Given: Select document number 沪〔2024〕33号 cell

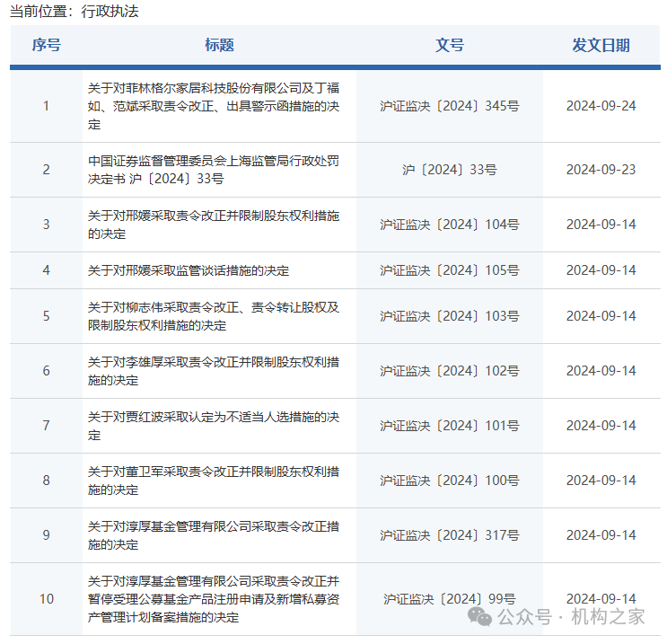Looking at the screenshot, I should pyautogui.click(x=449, y=170).
